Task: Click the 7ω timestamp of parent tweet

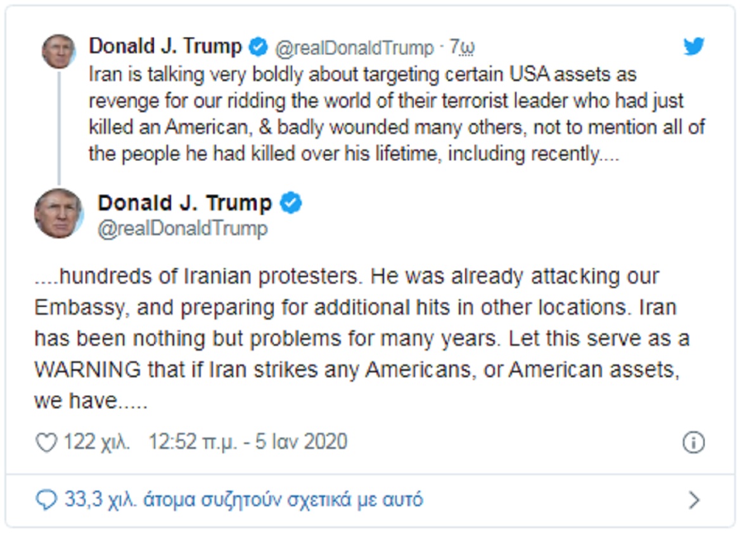Action: click(x=462, y=48)
